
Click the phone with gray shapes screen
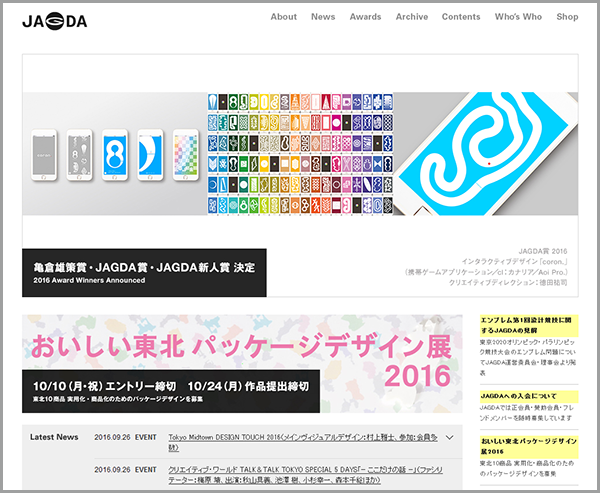[x=80, y=155]
